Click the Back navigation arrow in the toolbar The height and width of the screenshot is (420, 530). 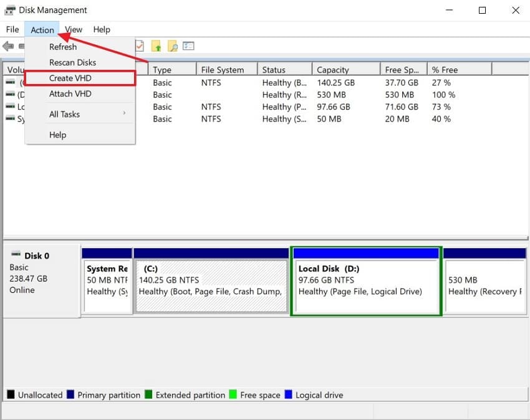[x=8, y=45]
